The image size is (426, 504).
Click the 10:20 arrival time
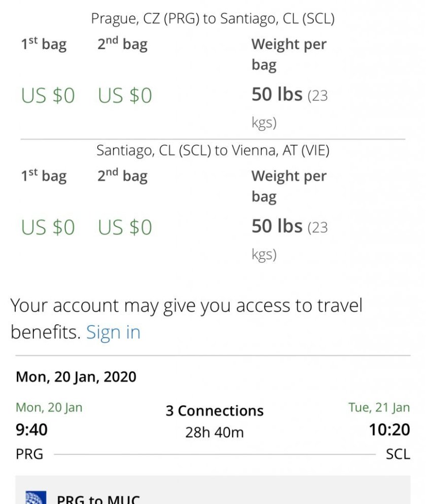(x=389, y=430)
